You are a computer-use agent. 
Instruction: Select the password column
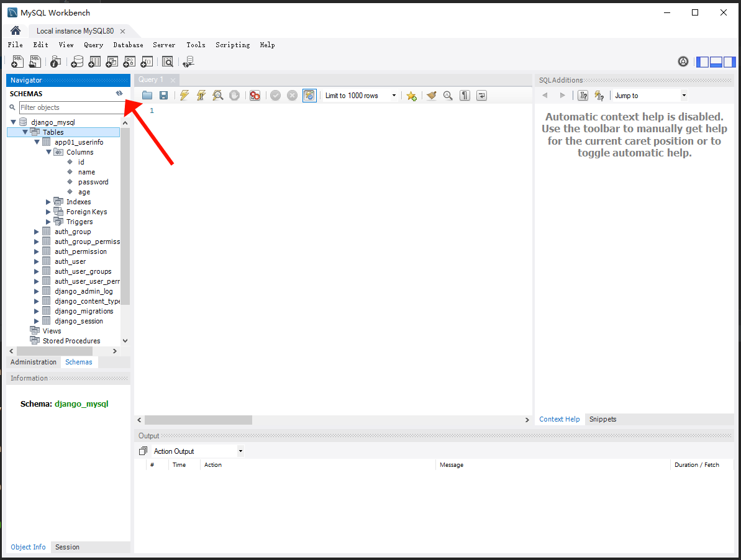(x=93, y=182)
